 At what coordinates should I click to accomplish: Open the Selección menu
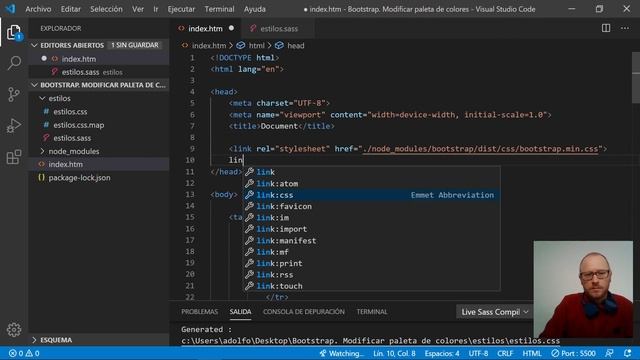106,9
